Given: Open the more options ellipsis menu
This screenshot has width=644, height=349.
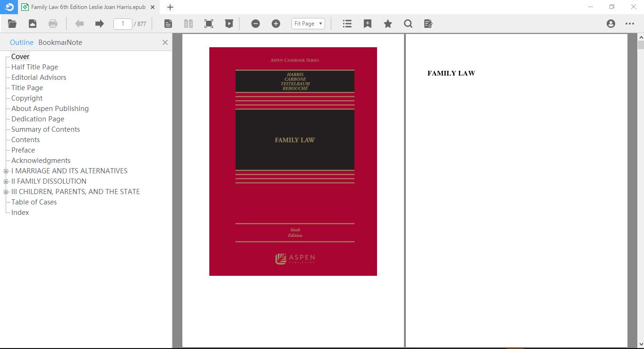Looking at the screenshot, I should click(630, 24).
